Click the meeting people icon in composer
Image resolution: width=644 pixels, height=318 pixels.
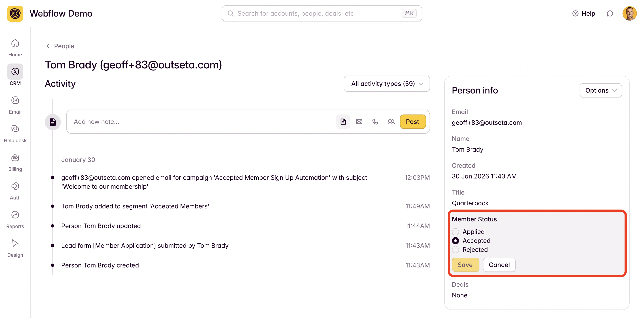tap(391, 122)
